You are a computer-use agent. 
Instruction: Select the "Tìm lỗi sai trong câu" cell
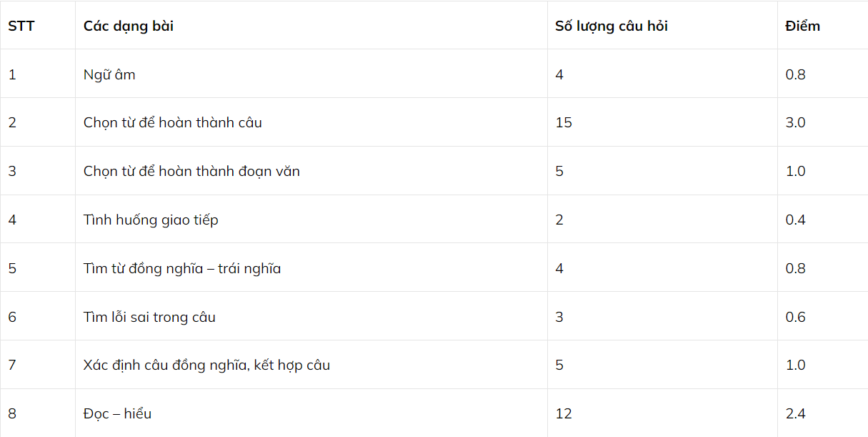[149, 317]
